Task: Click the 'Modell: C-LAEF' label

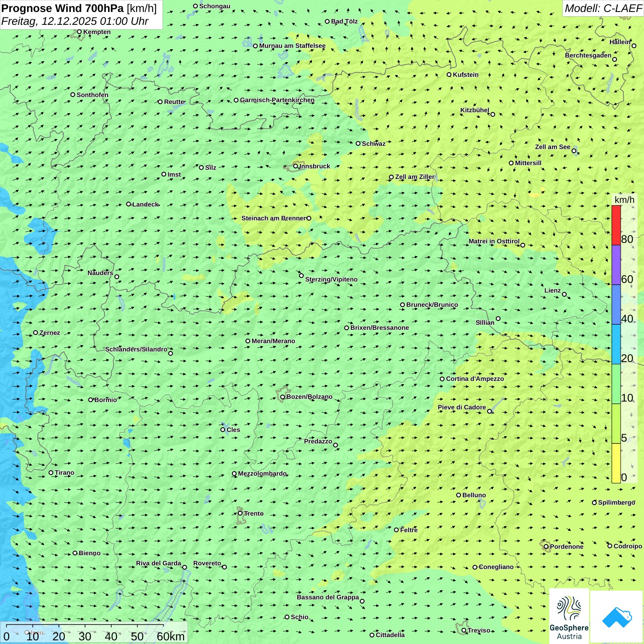Action: point(603,8)
